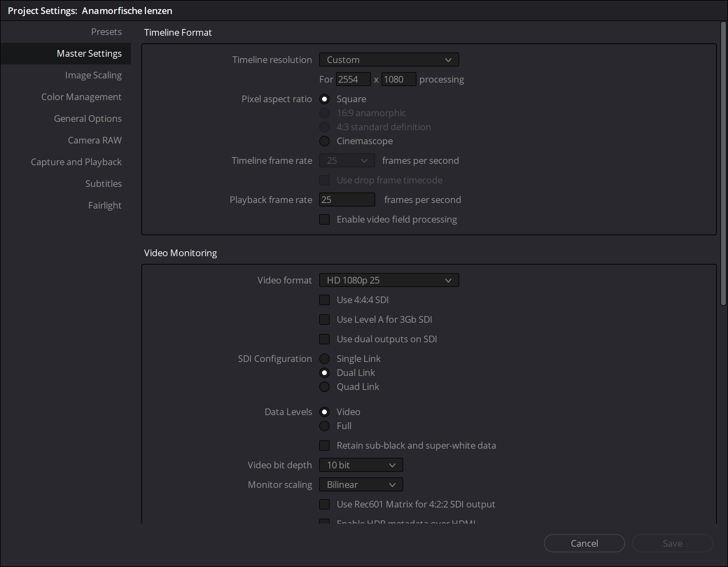The image size is (728, 567).
Task: Open the Color Management settings
Action: (x=81, y=97)
